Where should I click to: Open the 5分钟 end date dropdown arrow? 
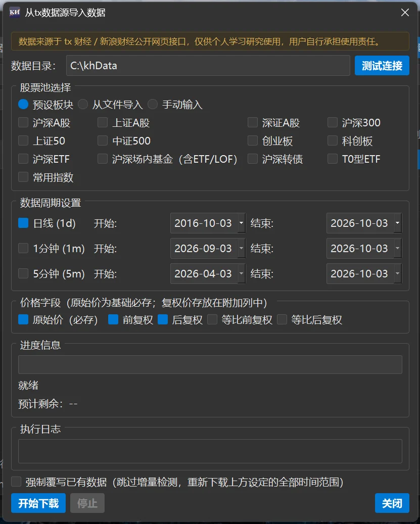coord(397,274)
